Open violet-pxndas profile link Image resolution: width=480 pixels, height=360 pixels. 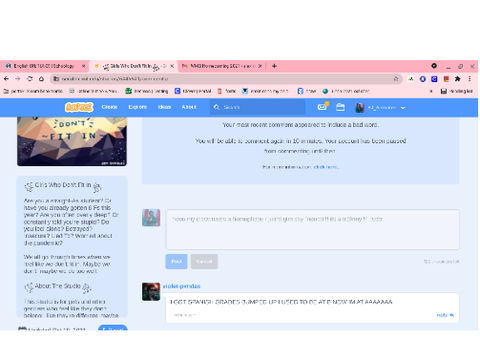coord(181,286)
